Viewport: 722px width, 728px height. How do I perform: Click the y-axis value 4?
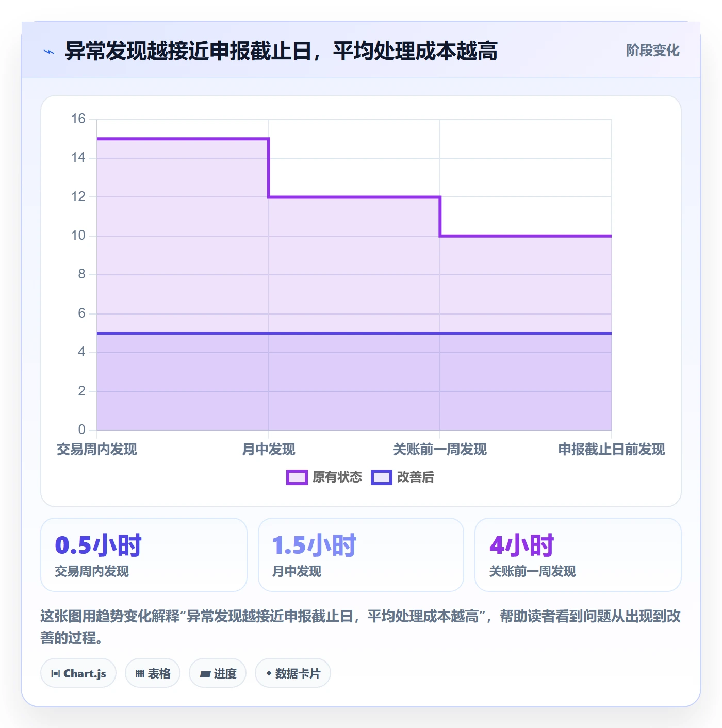point(82,352)
